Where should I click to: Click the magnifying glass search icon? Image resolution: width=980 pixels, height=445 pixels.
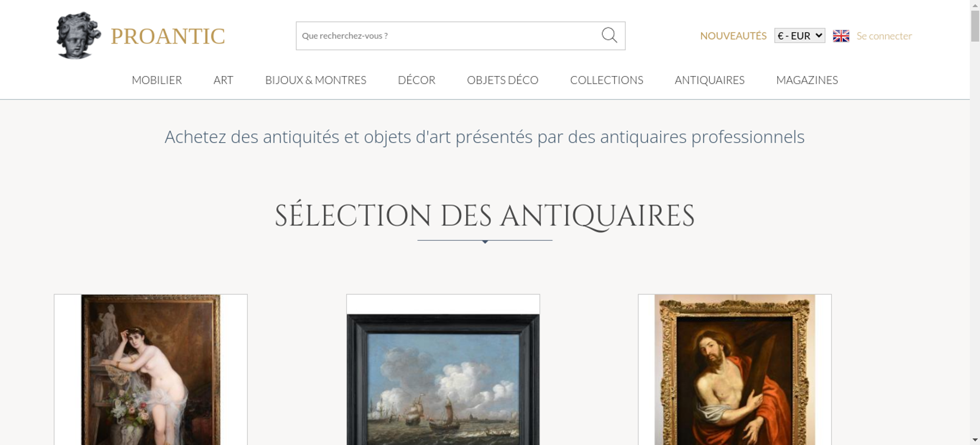(x=609, y=35)
